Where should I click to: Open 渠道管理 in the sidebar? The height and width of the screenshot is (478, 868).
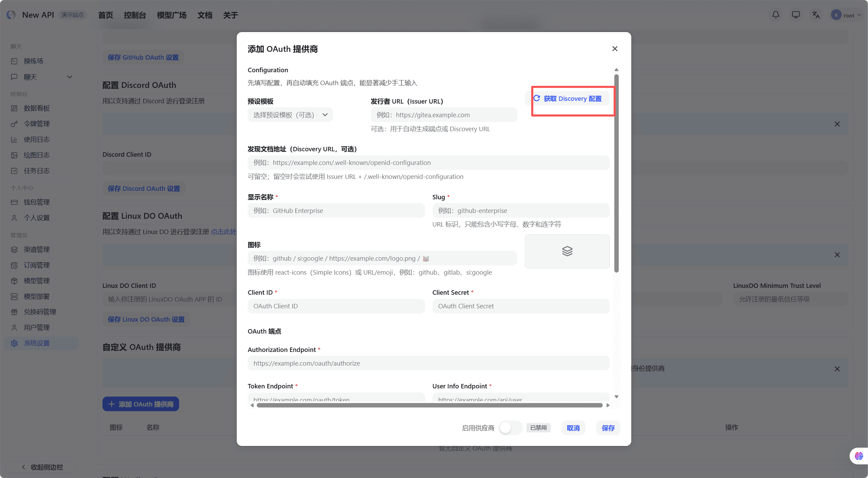point(36,249)
